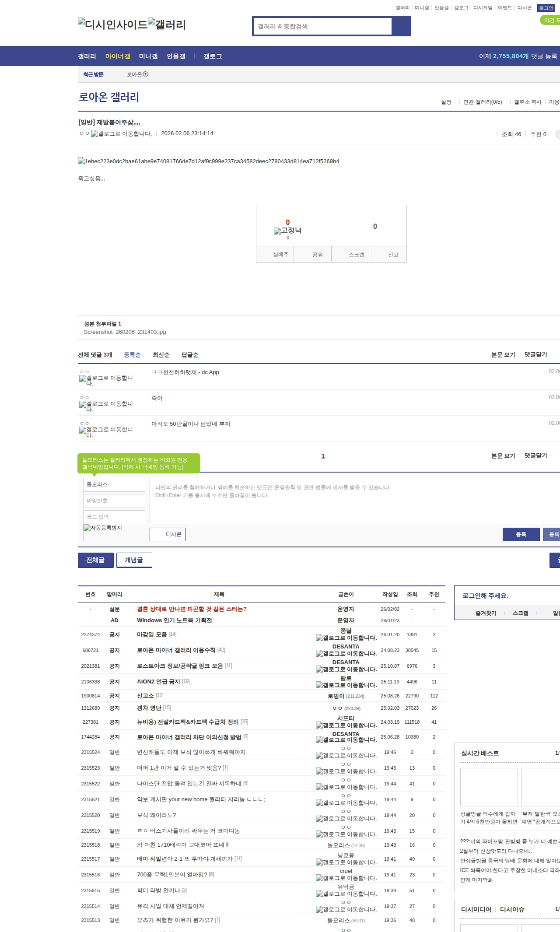Click the 고정닉 upvote icon
560x932 pixels.
pos(287,231)
